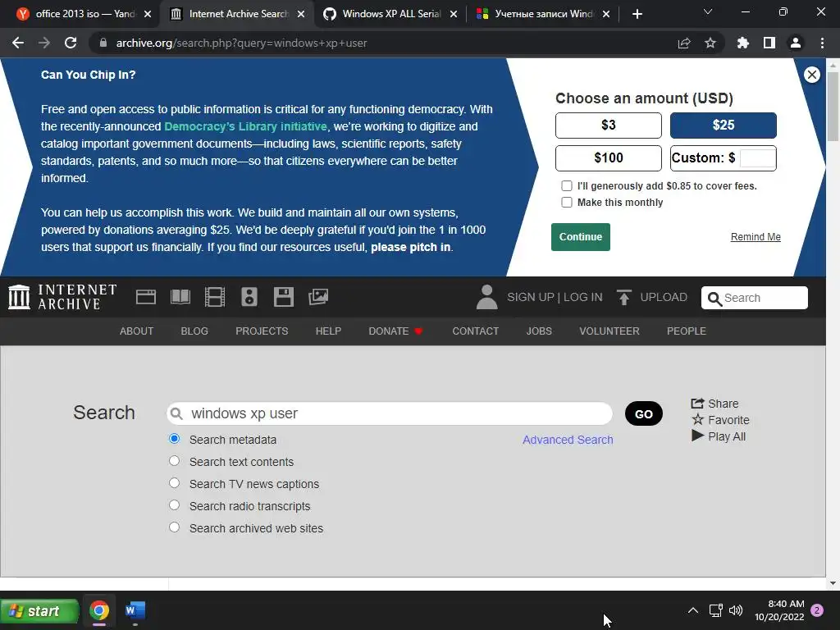
Task: Click the upload arrow icon
Action: pos(623,297)
